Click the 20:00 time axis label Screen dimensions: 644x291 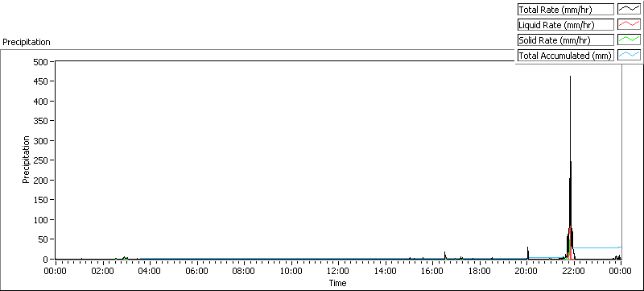pos(527,271)
